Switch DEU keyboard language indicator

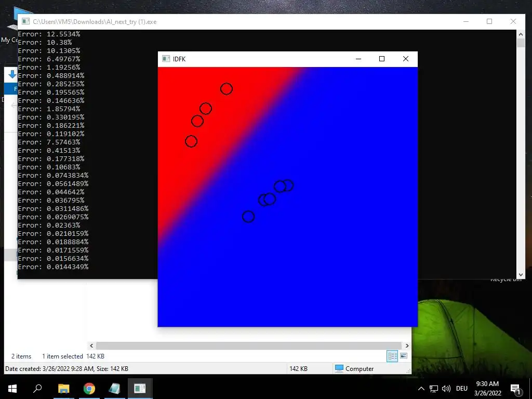462,389
